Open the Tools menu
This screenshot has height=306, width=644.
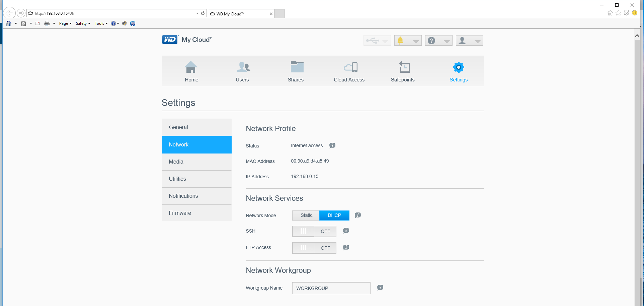pos(101,23)
